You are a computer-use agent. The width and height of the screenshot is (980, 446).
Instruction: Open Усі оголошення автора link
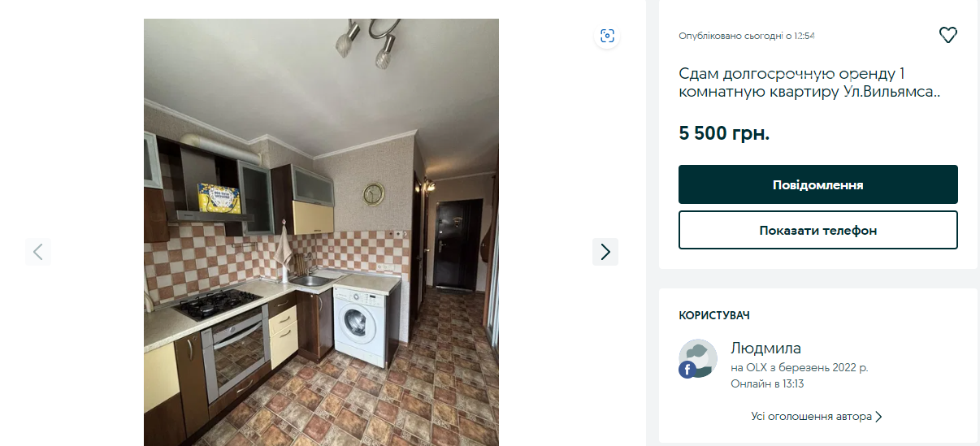[811, 416]
